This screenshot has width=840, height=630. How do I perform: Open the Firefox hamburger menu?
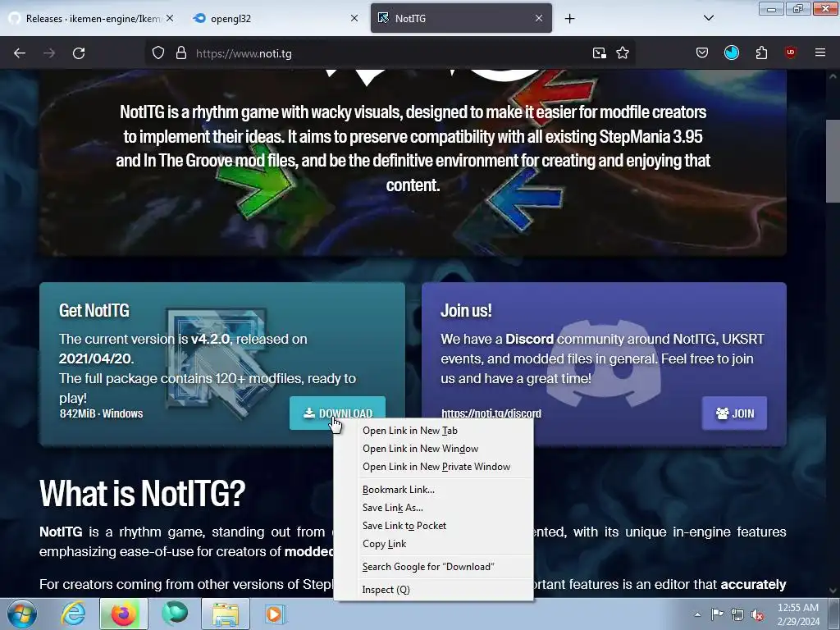(x=820, y=52)
